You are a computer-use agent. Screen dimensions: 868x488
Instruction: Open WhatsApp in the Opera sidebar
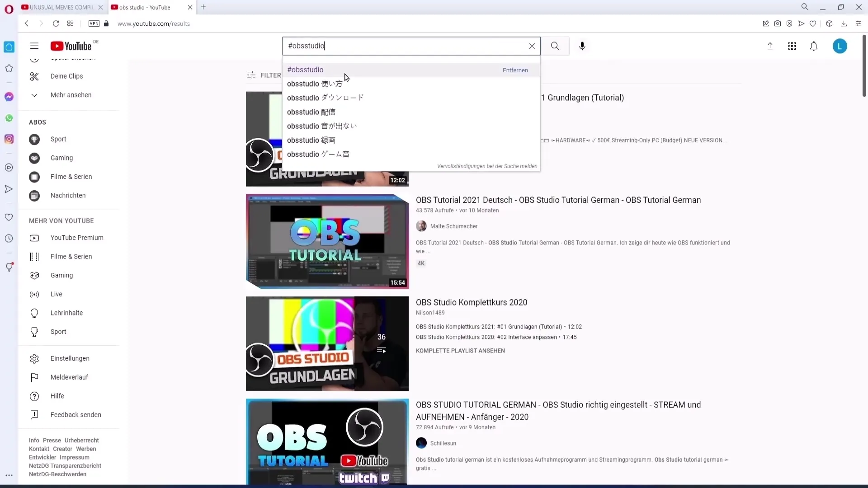9,118
